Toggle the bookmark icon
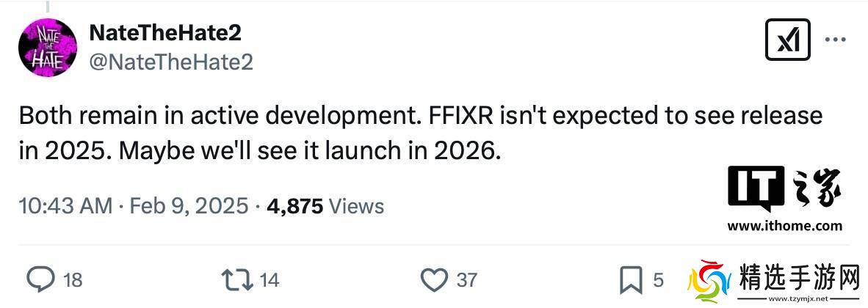868x308 pixels. (631, 279)
